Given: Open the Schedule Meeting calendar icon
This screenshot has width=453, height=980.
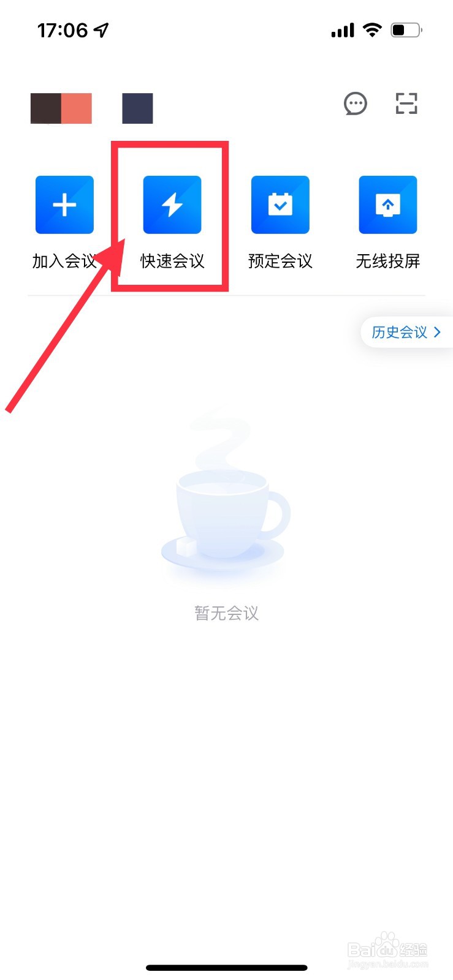Looking at the screenshot, I should [280, 205].
